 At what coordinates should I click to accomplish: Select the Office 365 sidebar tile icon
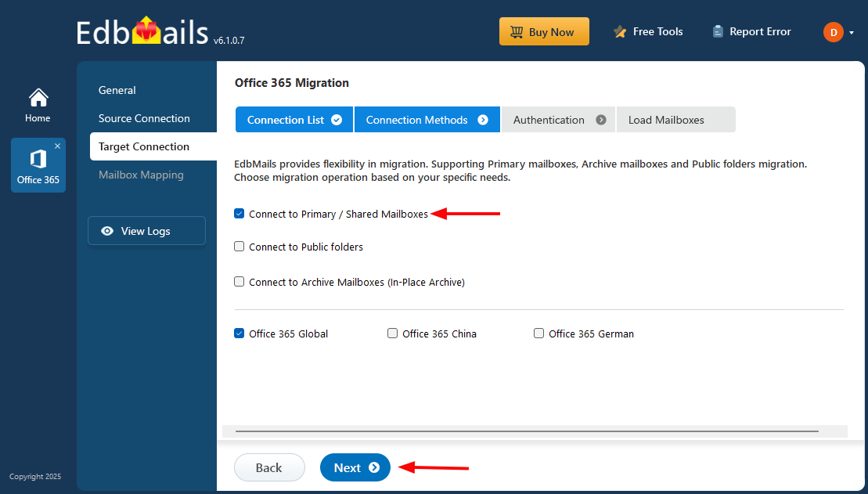click(38, 159)
